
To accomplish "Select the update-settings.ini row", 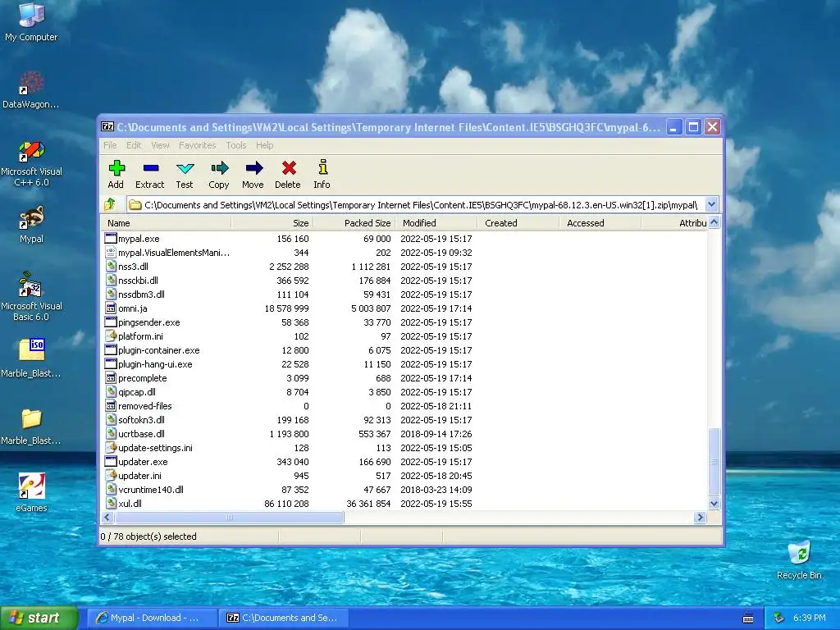I will (x=404, y=447).
